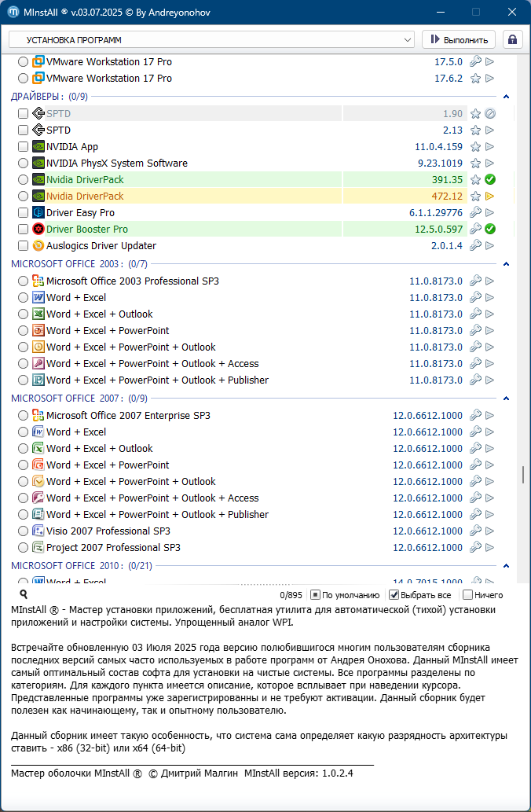Click version '9.23.1019' value
The image size is (531, 812).
tap(441, 164)
